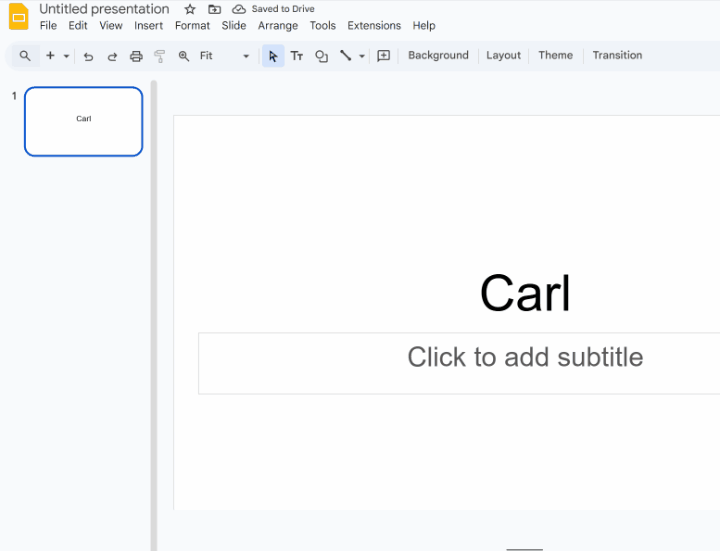Viewport: 720px width, 551px height.
Task: Redo the last action
Action: coord(112,56)
